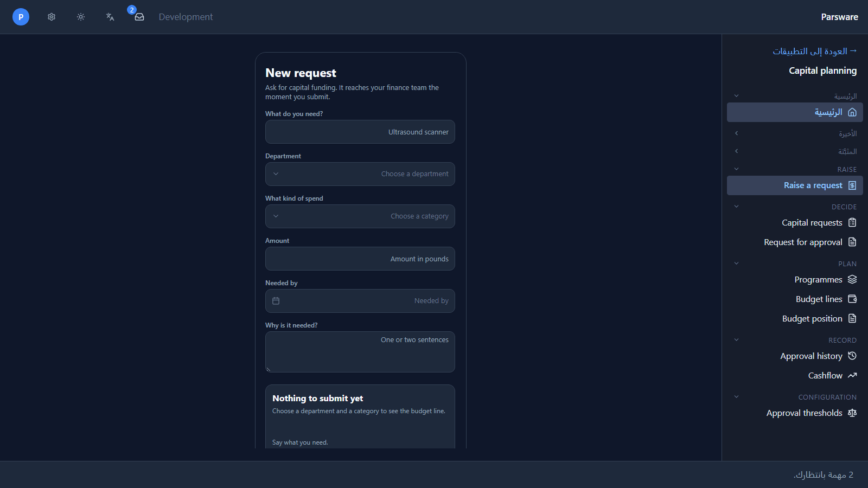Viewport: 868px width, 488px height.
Task: Open the Choose a category dropdown
Action: point(360,216)
